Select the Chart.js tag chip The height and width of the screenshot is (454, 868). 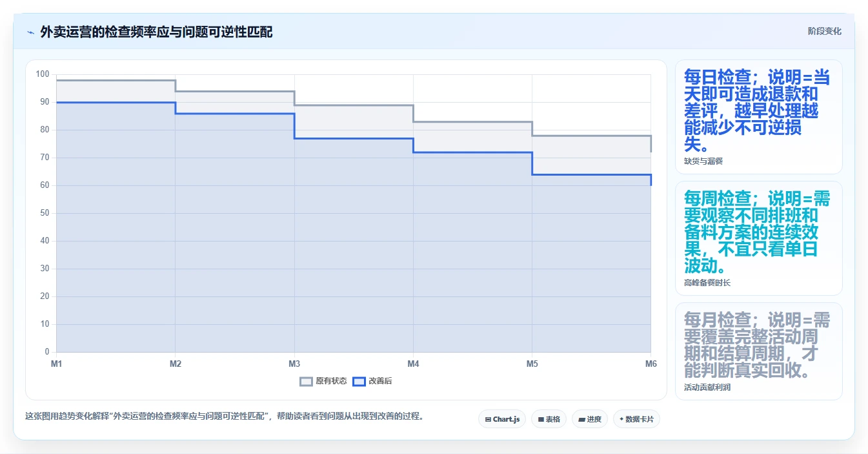click(x=502, y=419)
